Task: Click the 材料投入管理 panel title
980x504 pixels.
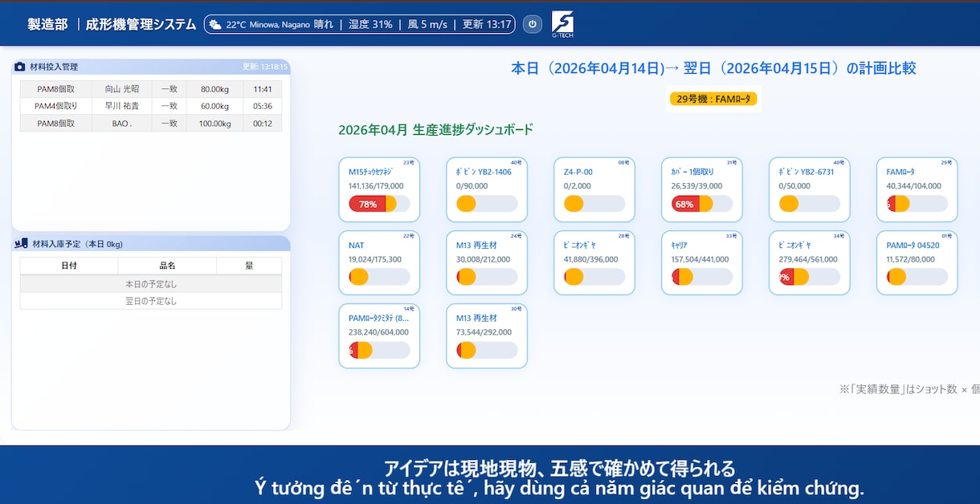Action: (54, 67)
